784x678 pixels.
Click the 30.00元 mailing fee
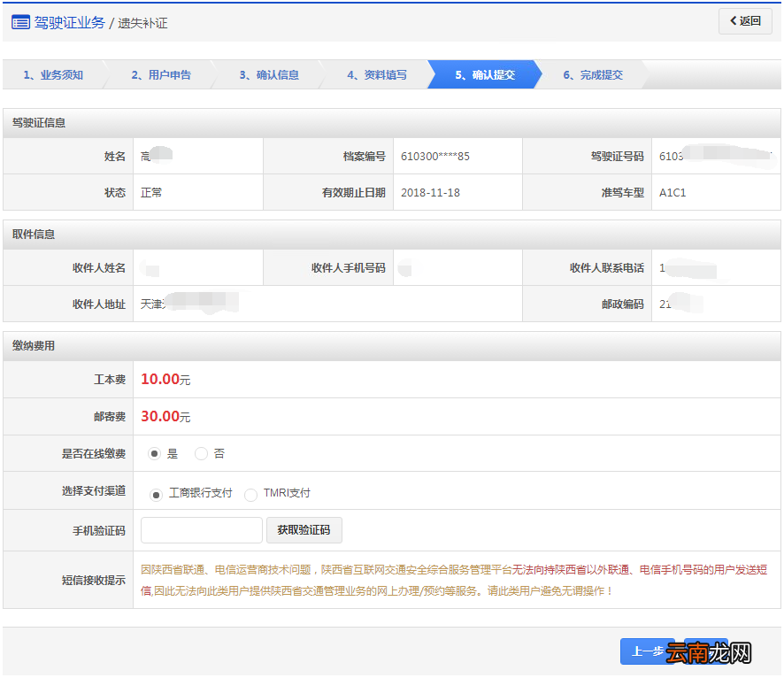(165, 417)
